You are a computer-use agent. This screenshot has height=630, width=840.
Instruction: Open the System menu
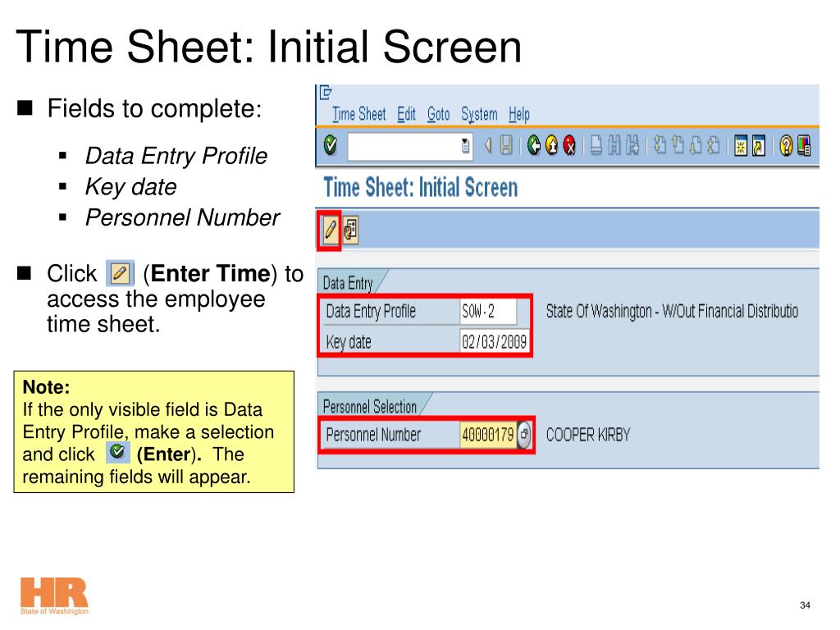479,114
